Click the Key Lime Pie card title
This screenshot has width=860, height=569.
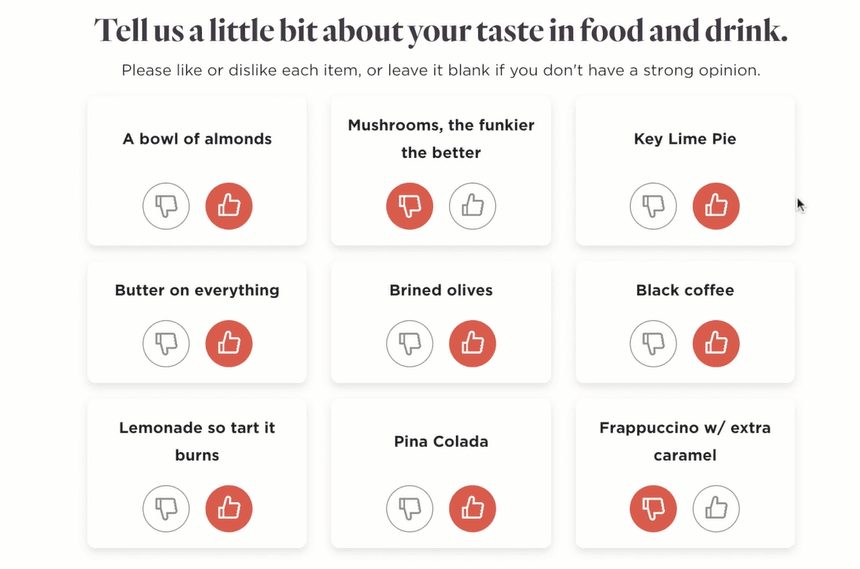(685, 139)
